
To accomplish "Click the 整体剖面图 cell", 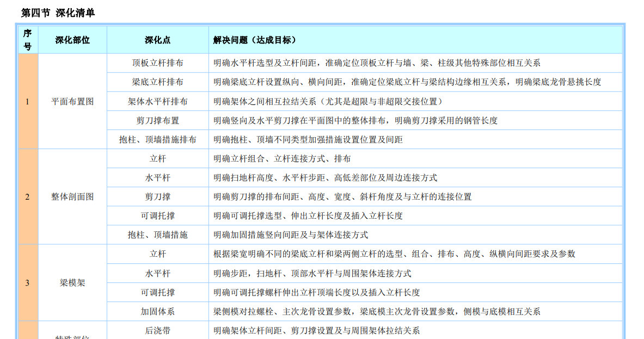I will [72, 196].
